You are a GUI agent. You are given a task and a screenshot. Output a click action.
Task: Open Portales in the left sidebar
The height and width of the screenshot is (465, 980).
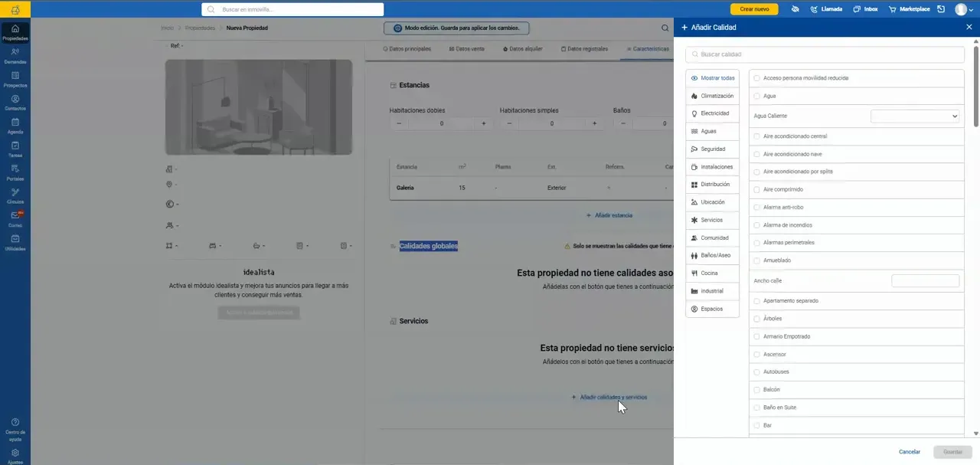click(x=15, y=173)
